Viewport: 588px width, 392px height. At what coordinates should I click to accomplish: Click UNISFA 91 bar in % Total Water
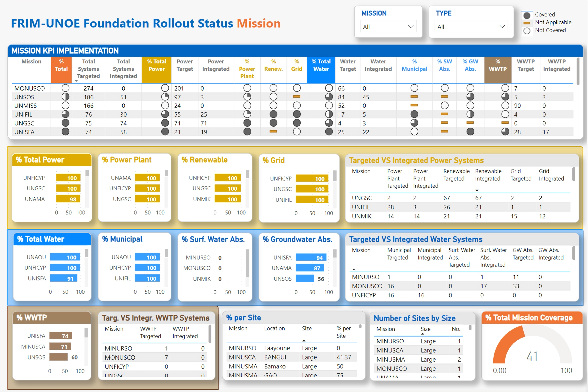click(x=64, y=278)
